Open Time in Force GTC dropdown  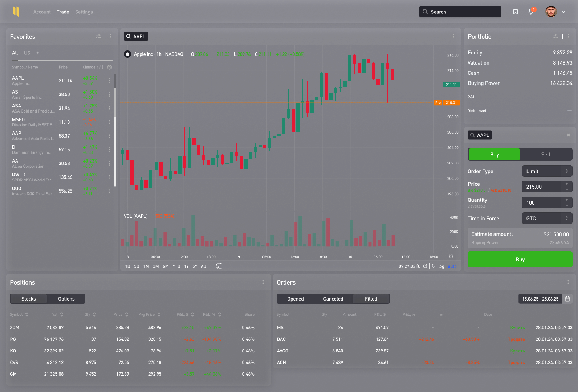547,219
